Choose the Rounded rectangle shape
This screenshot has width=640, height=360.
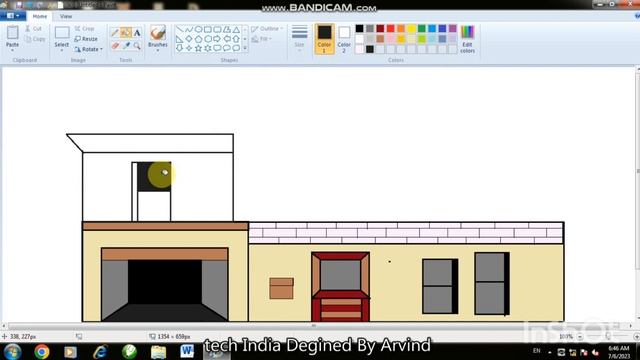point(217,29)
